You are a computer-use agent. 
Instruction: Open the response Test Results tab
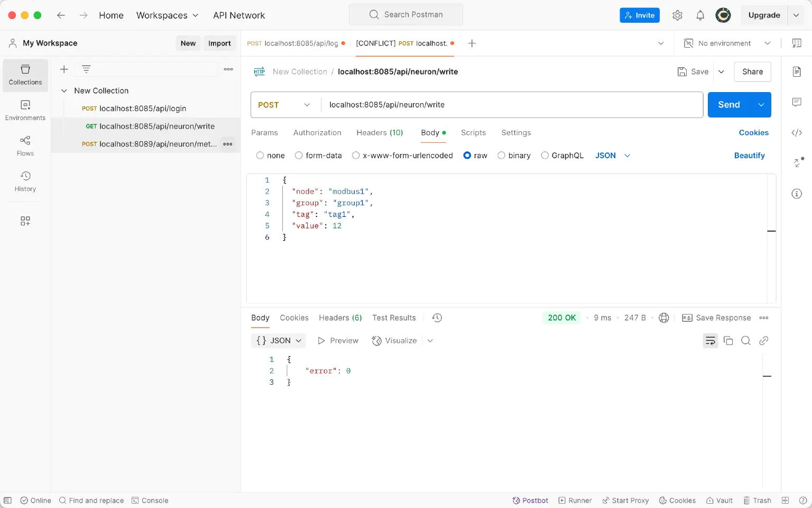click(x=394, y=317)
